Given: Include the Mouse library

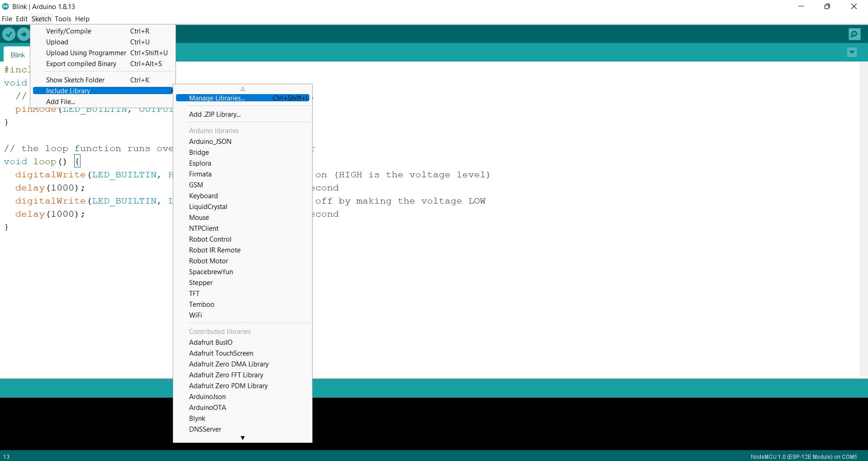Looking at the screenshot, I should 242,218.
